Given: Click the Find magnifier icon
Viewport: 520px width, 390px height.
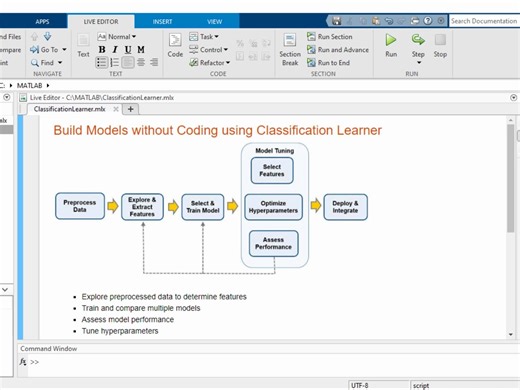Looking at the screenshot, I should coord(35,63).
